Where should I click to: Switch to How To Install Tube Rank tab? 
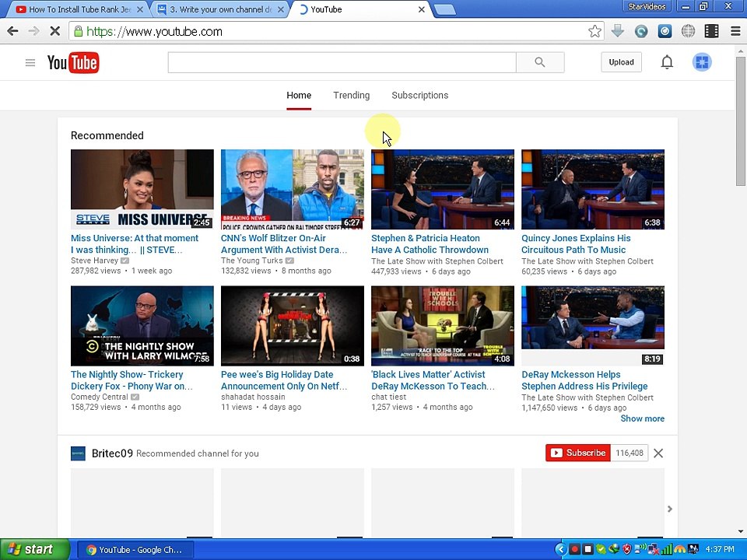pyautogui.click(x=79, y=9)
